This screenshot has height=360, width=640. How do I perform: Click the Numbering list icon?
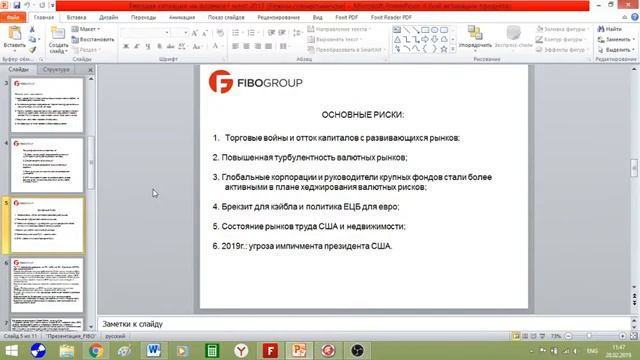click(x=251, y=33)
